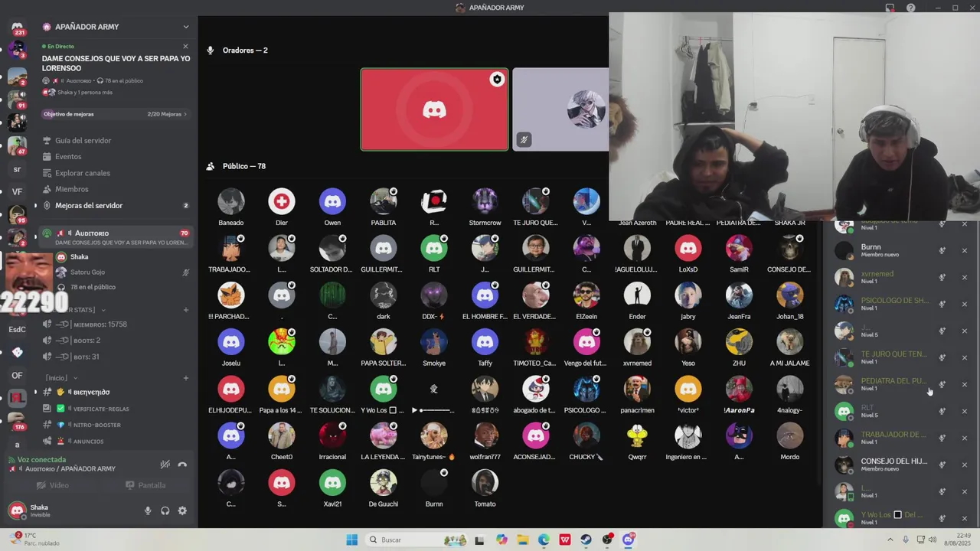Show hidden system tray icons
The height and width of the screenshot is (551, 980).
890,540
